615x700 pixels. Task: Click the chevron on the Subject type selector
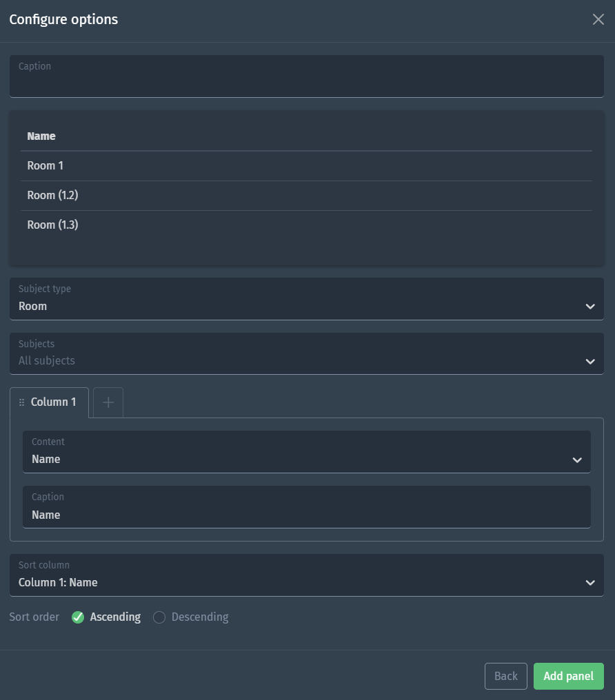point(590,306)
